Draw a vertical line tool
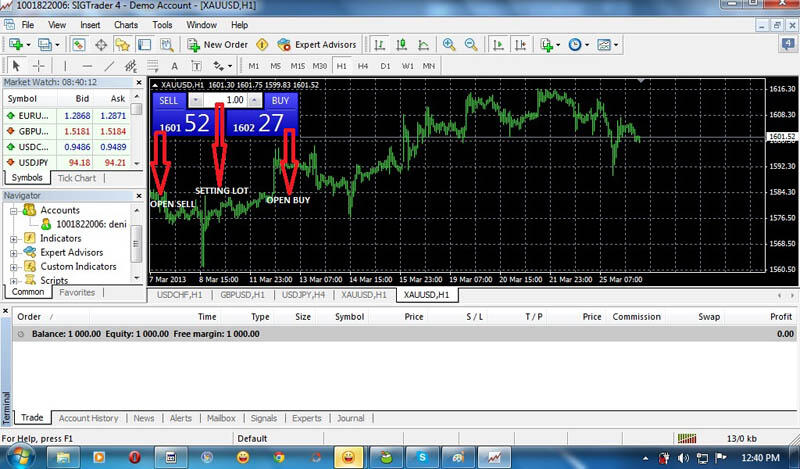 [65, 66]
